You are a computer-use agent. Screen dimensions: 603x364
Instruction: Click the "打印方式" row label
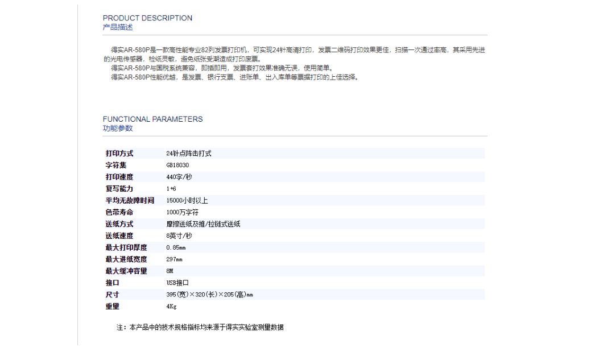click(x=119, y=154)
